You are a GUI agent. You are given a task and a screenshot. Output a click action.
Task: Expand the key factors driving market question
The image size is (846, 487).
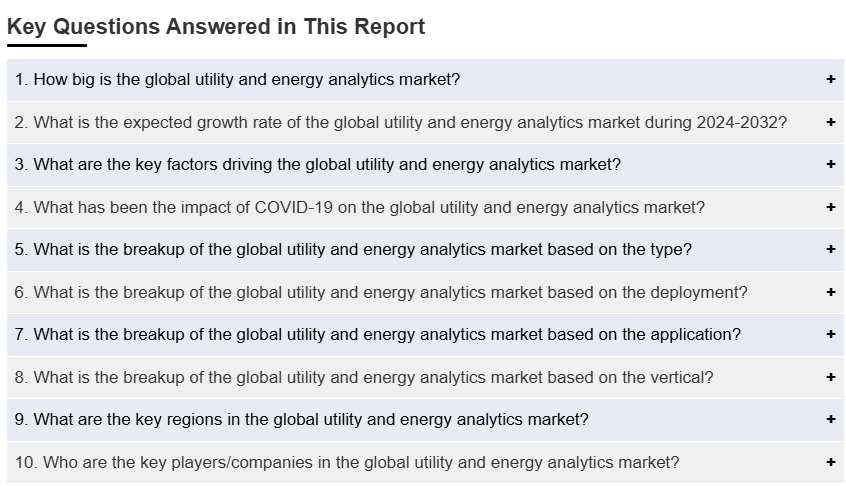[x=317, y=165]
